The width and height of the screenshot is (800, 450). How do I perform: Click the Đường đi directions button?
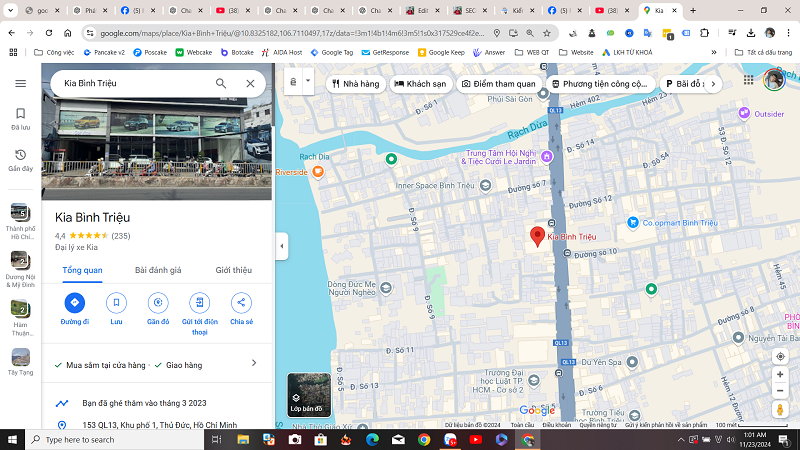pyautogui.click(x=74, y=309)
